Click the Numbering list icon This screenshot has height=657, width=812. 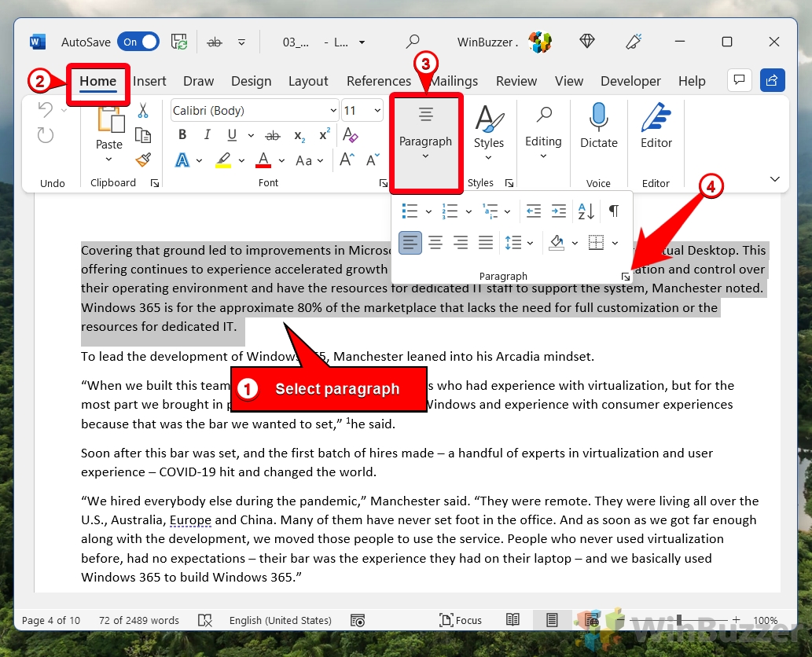(450, 211)
